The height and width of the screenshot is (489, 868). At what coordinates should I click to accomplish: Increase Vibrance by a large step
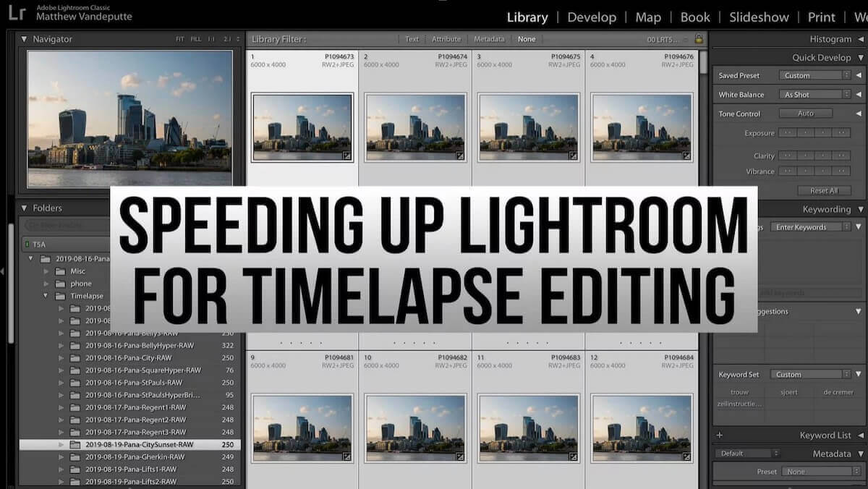[x=841, y=171]
